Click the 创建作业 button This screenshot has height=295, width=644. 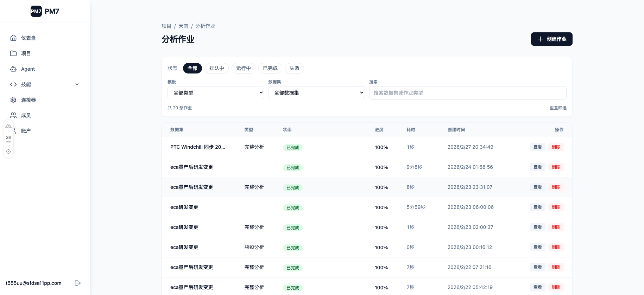[x=552, y=39]
